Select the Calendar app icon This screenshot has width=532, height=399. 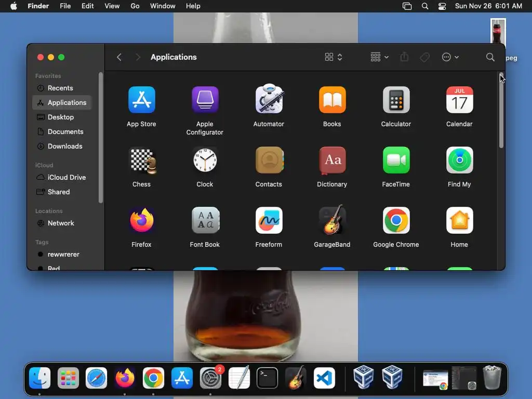click(459, 100)
